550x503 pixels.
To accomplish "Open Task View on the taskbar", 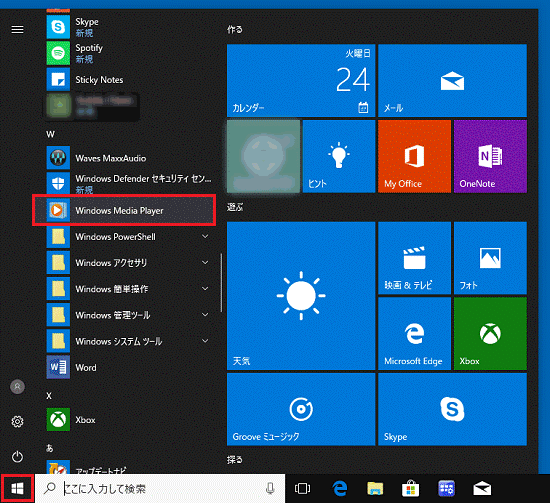I will coord(302,488).
